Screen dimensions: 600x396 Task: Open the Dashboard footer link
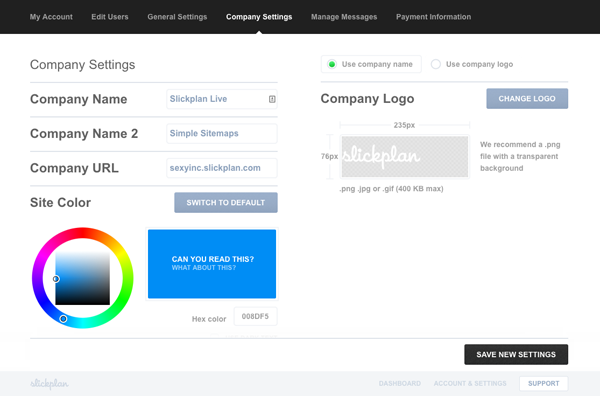[x=399, y=383]
